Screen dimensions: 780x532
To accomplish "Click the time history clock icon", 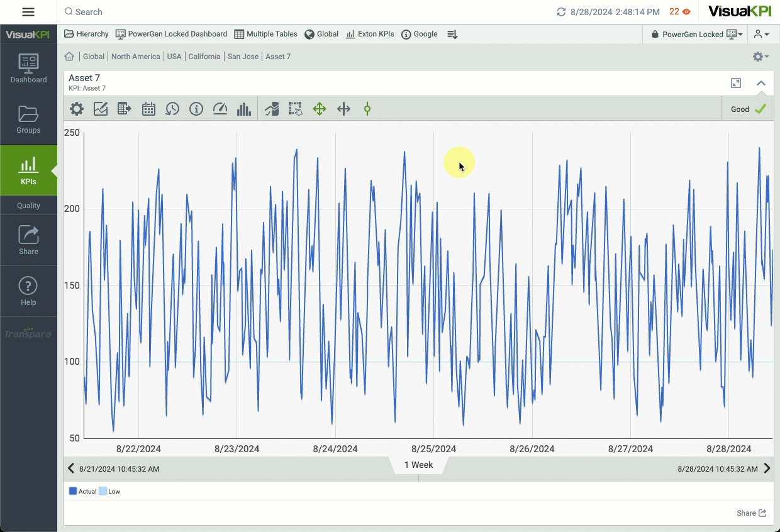I will tap(172, 109).
